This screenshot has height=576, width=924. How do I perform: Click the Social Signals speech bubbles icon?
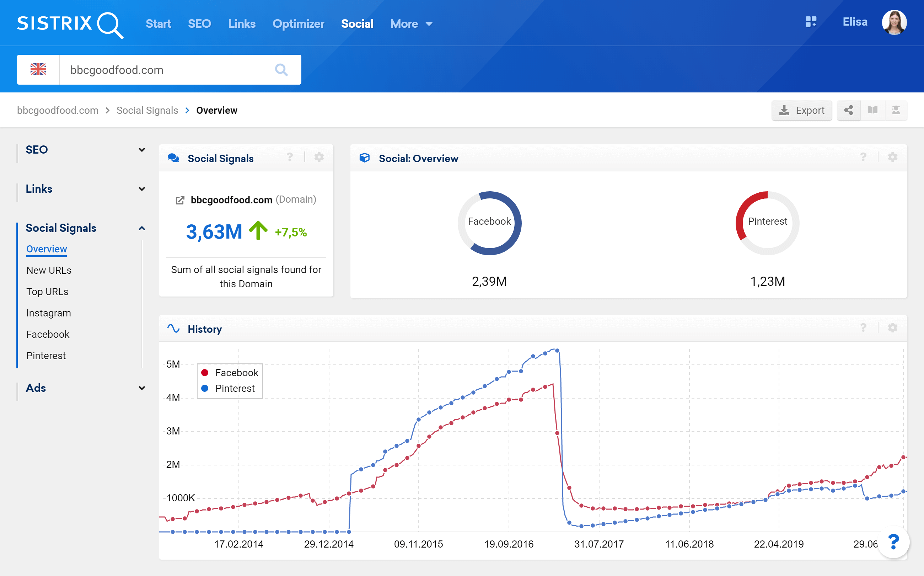click(x=174, y=158)
